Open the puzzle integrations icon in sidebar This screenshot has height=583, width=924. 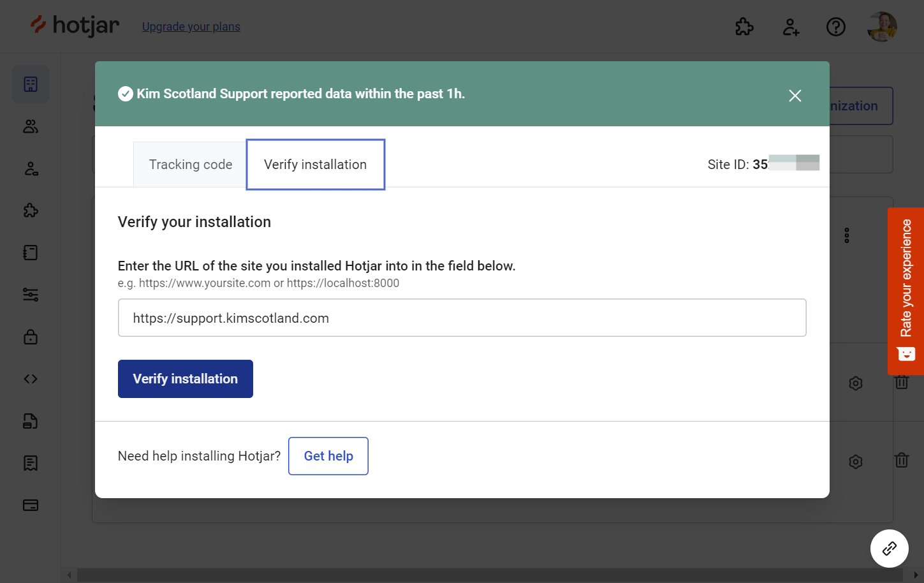31,210
